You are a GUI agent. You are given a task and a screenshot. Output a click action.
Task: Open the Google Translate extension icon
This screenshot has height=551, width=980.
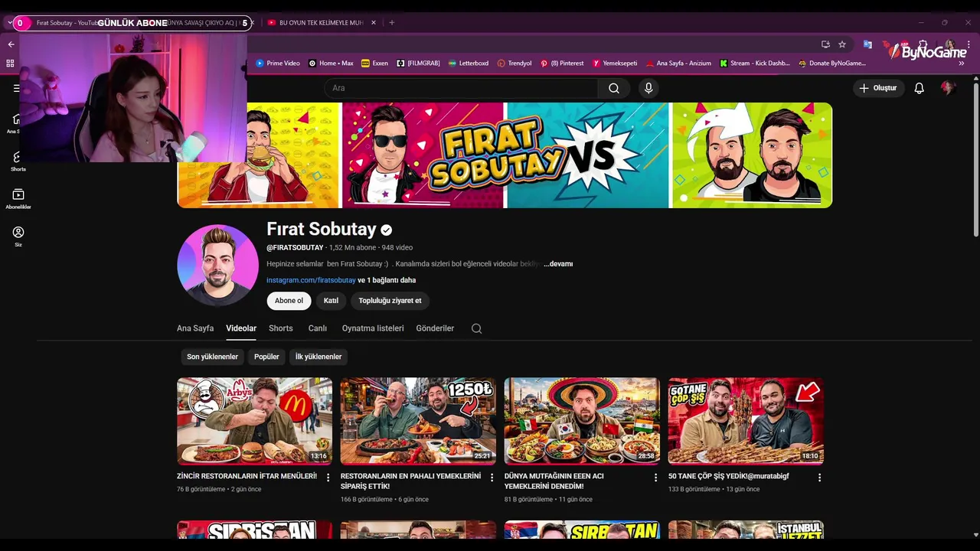(867, 44)
